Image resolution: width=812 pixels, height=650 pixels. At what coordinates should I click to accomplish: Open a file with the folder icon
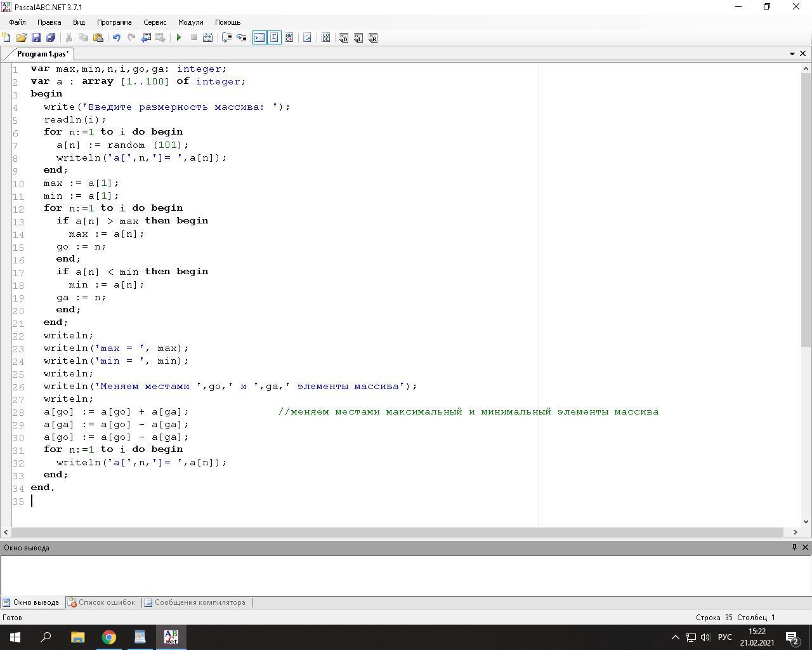click(22, 38)
